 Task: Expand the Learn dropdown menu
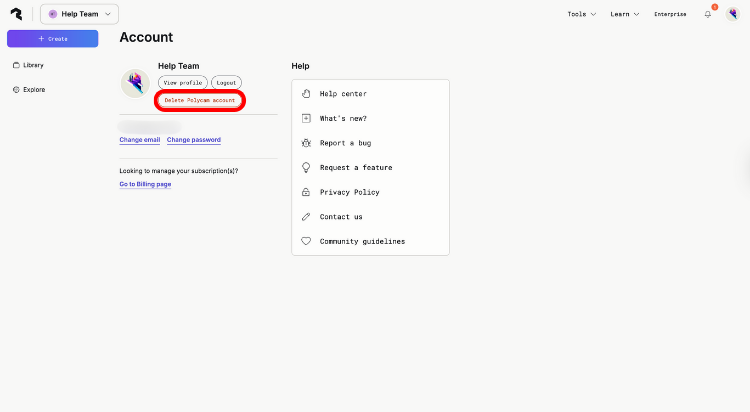pyautogui.click(x=624, y=14)
